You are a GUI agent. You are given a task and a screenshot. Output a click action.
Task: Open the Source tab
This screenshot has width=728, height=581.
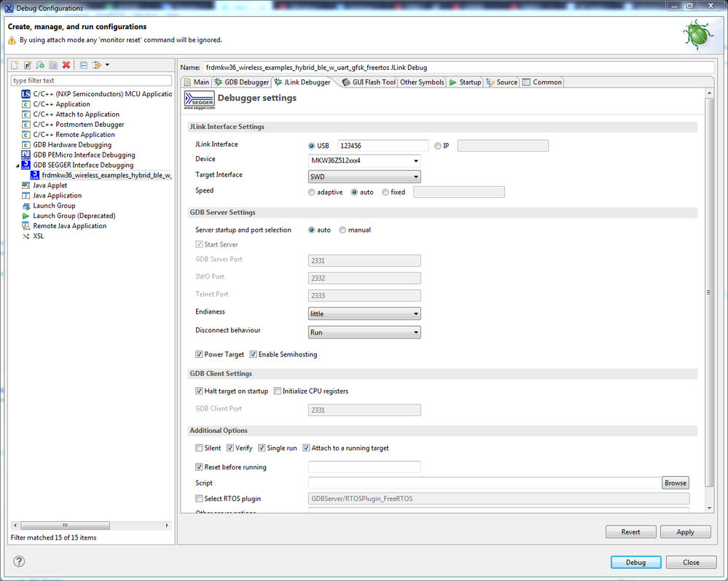pos(501,82)
